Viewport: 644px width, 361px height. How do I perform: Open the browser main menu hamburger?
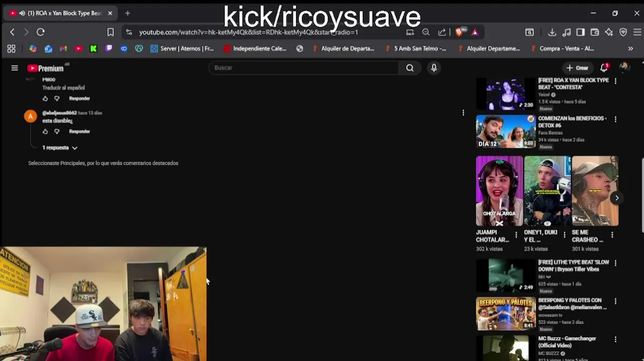click(637, 32)
